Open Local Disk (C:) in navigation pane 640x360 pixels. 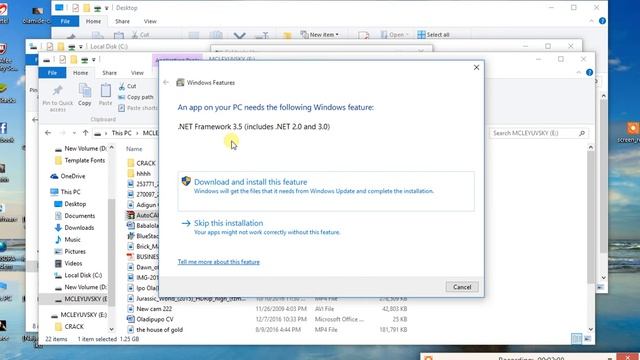(78, 275)
